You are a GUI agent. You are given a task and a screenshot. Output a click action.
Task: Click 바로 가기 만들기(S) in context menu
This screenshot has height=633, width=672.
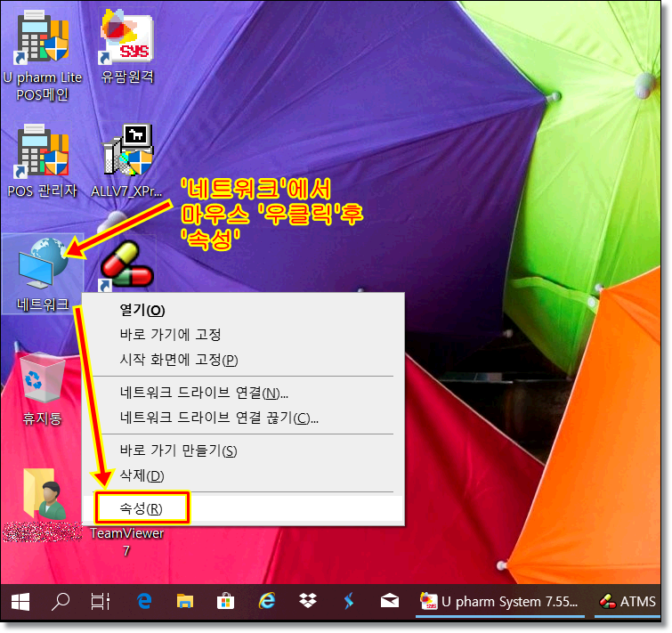point(178,450)
